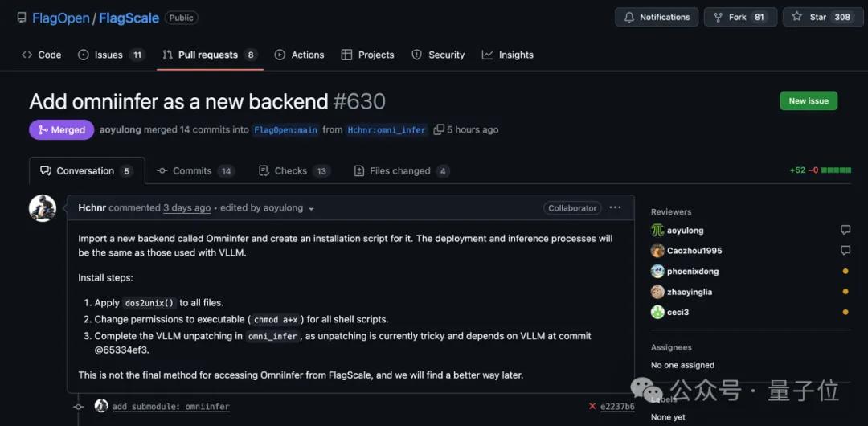The image size is (868, 426).
Task: Click comment icon next to reviewer Caozhou1995
Action: click(845, 251)
